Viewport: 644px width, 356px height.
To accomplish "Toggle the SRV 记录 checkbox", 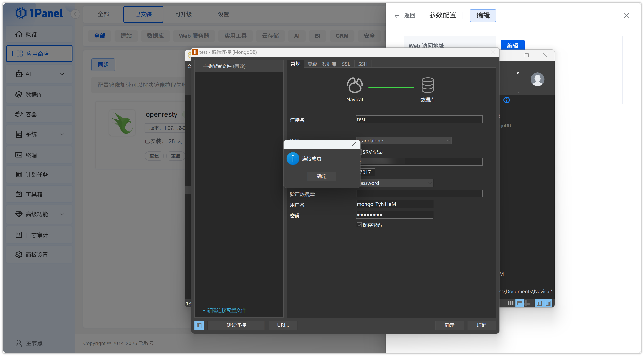I will (361, 152).
